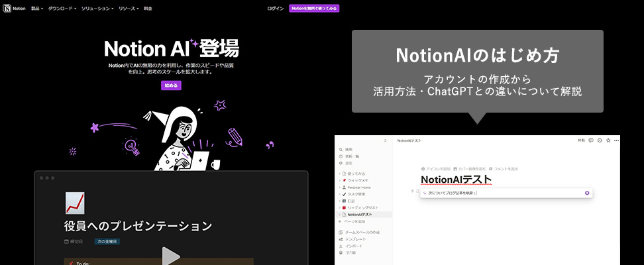
Task: Expand the 日記 page tree
Action: [339, 201]
